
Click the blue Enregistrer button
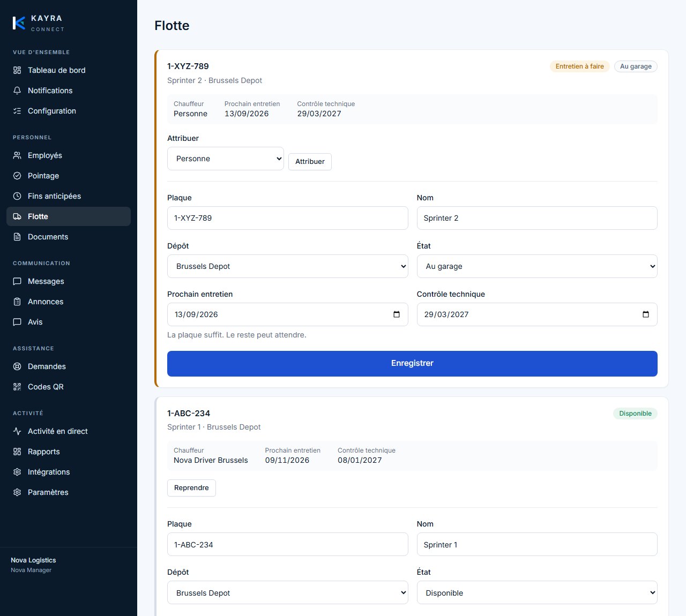tap(412, 364)
